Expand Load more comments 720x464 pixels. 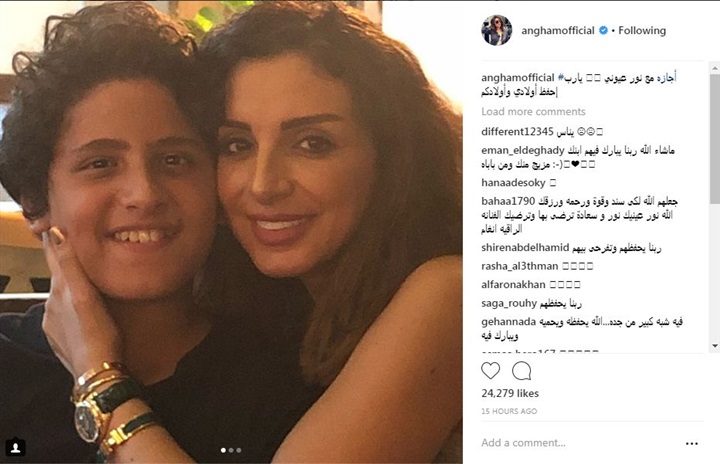[x=533, y=112]
